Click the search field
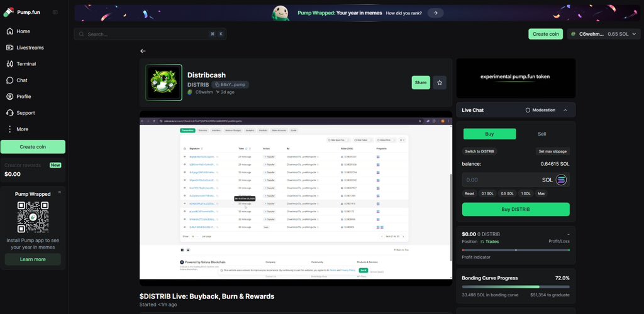644x314 pixels. [150, 34]
